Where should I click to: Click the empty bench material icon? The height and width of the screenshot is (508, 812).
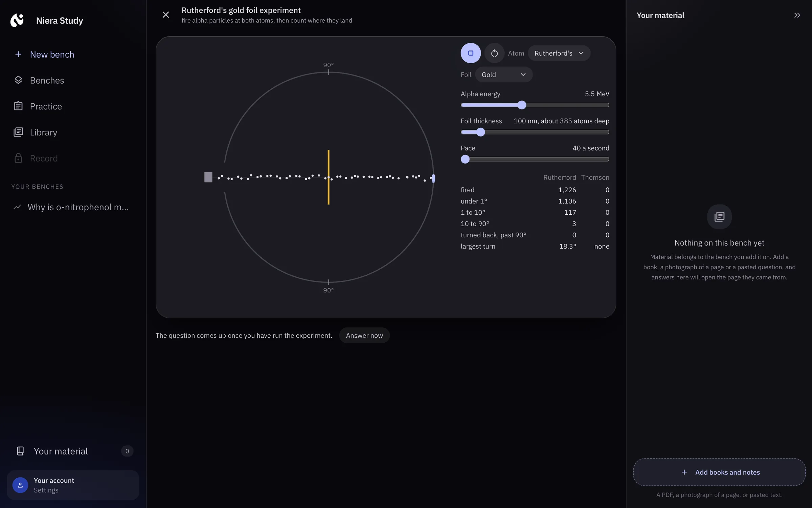719,217
